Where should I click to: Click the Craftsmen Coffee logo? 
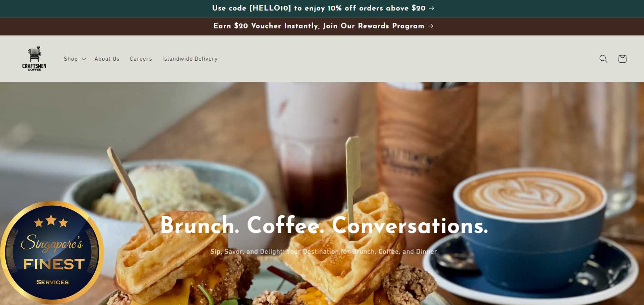click(34, 59)
